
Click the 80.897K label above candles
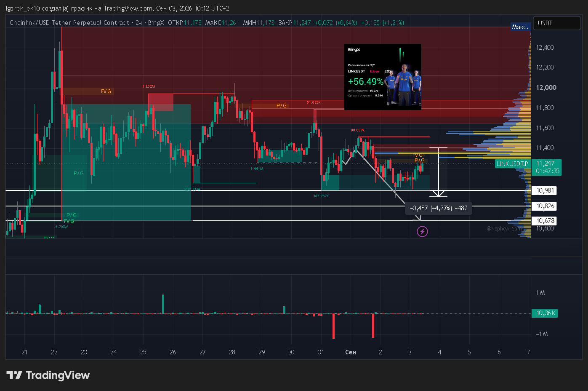click(358, 130)
